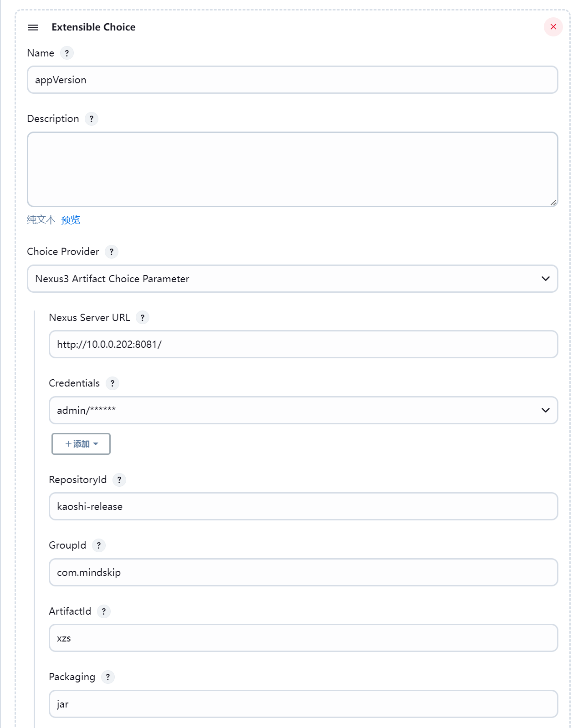The image size is (583, 728).
Task: Open the 添加 credentials dropdown button
Action: coord(81,444)
